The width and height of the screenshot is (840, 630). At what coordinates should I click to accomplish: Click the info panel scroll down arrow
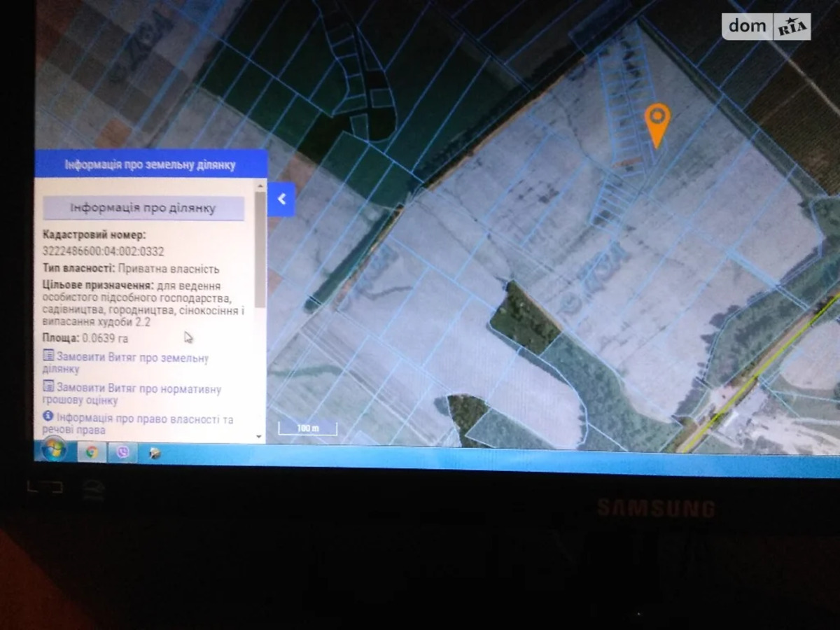[x=260, y=436]
